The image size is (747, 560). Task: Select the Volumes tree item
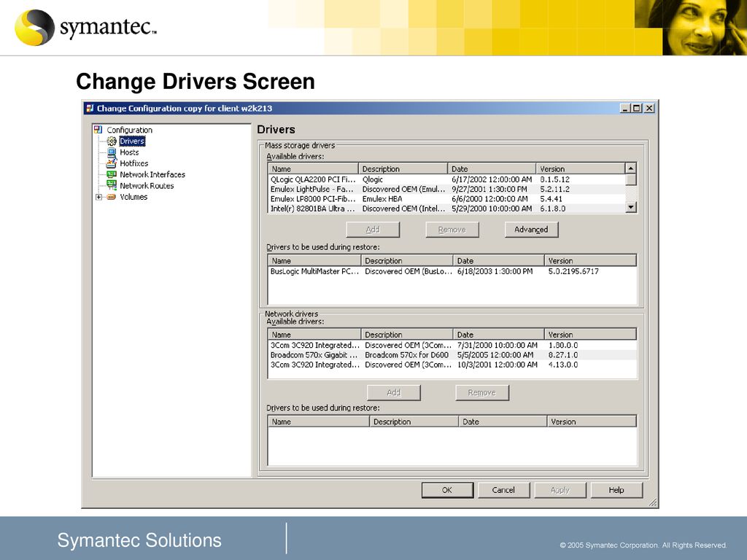[133, 197]
